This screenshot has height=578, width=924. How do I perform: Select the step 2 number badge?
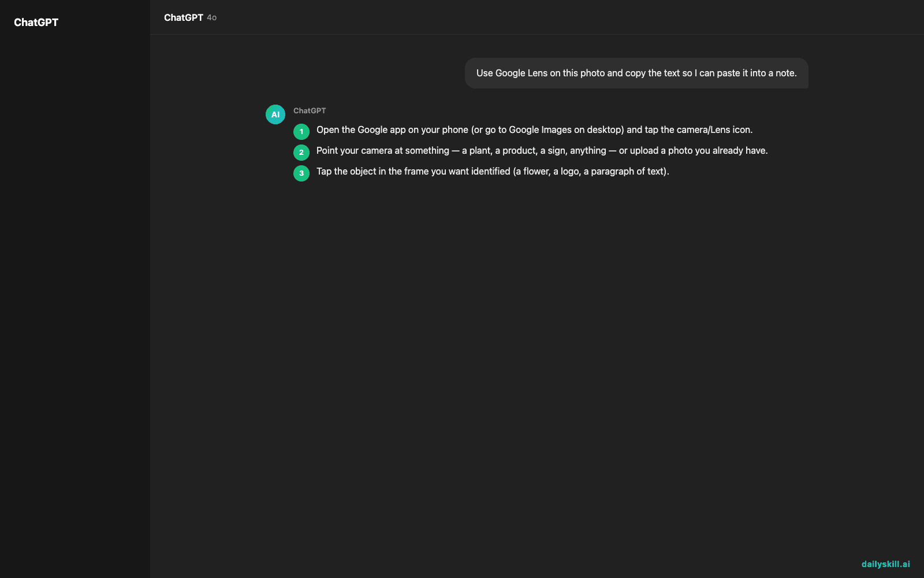[x=301, y=153]
